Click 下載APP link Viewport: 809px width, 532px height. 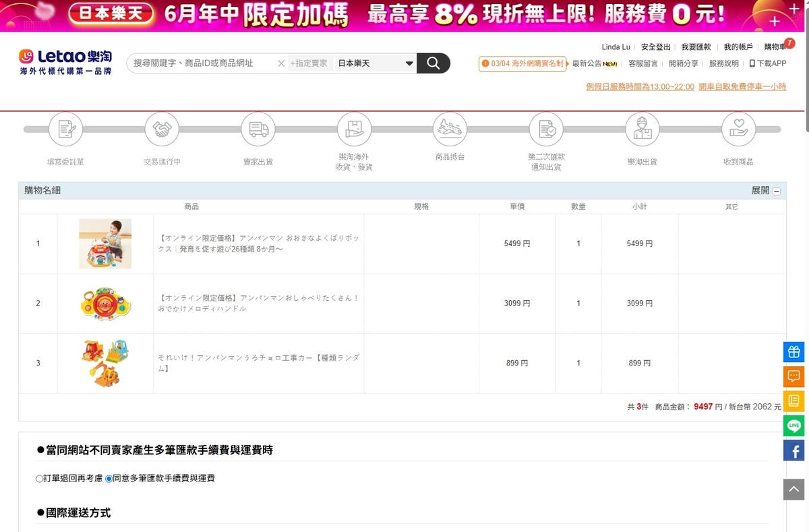768,63
